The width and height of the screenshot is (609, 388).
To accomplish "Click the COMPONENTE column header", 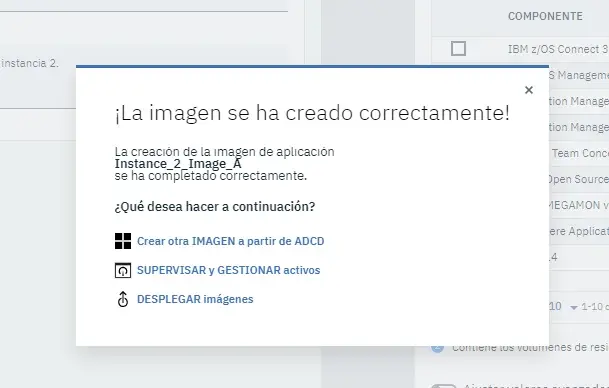I will tap(545, 16).
